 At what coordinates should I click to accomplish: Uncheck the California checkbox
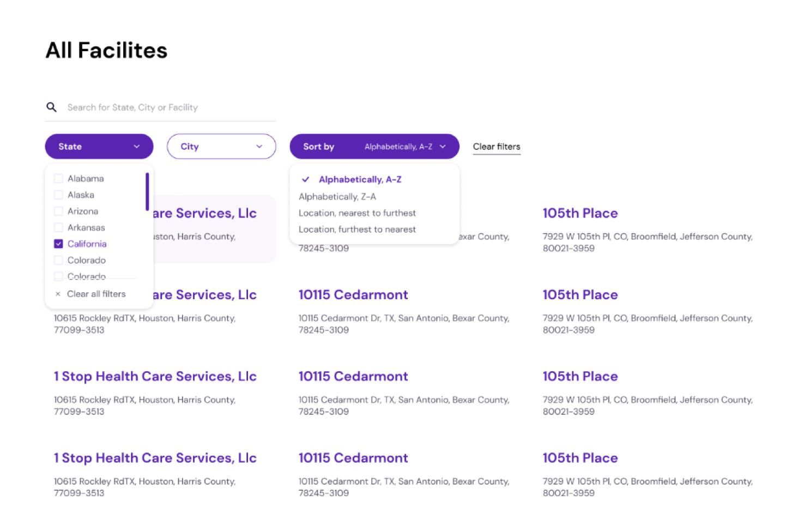coord(58,244)
